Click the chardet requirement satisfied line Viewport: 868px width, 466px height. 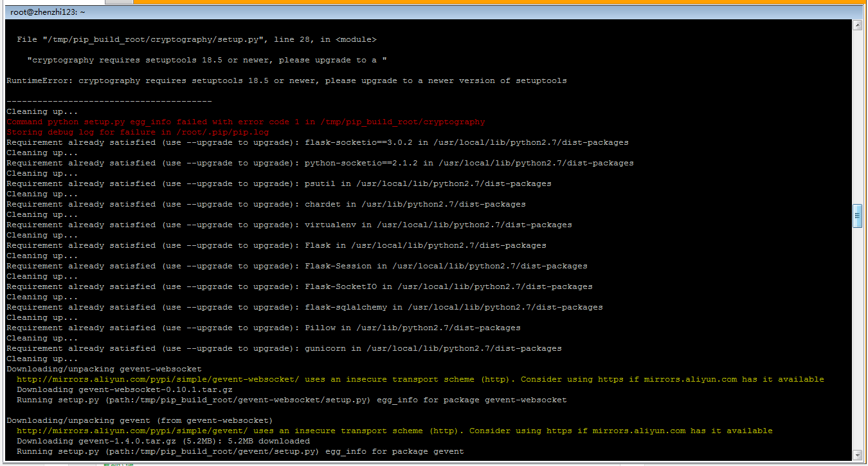coord(266,205)
